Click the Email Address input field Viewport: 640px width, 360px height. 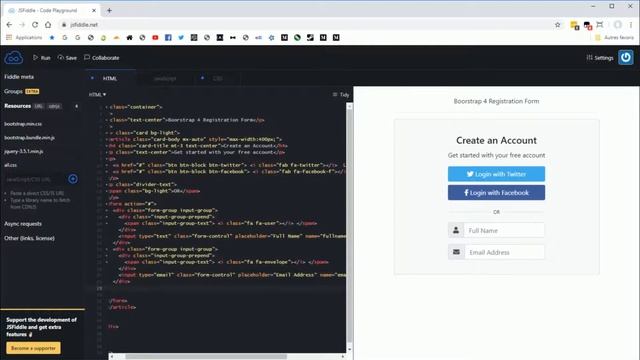coord(504,252)
